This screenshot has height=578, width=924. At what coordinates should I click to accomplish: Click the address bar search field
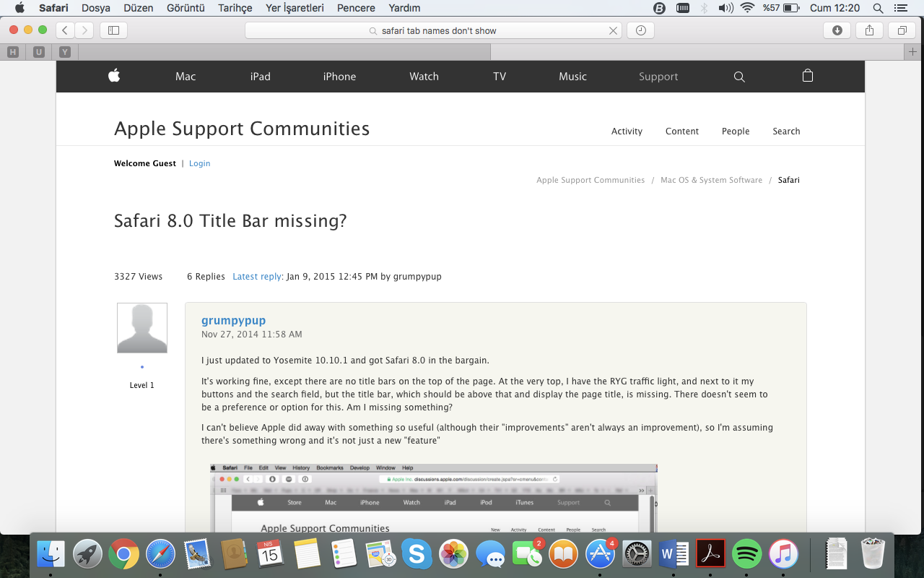[435, 30]
